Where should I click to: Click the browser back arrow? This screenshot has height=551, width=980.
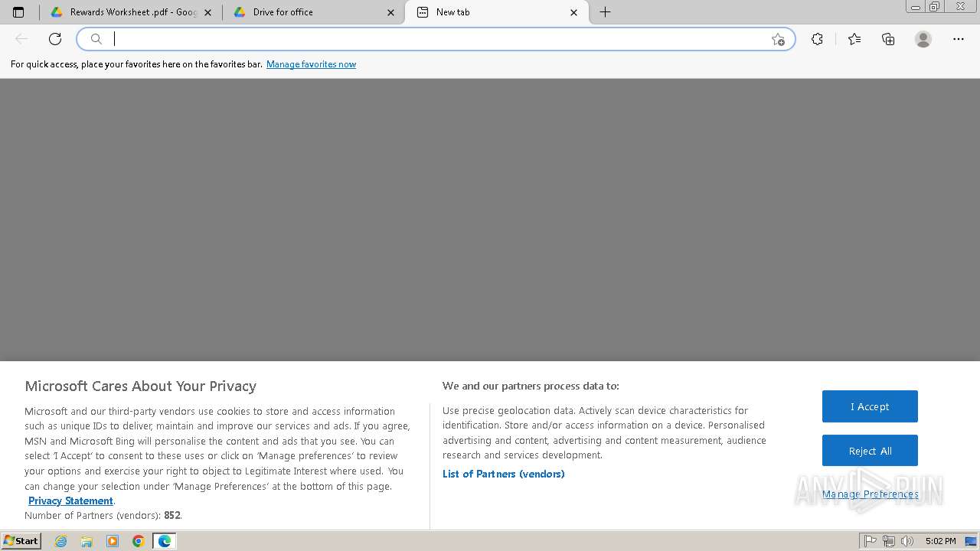[21, 39]
